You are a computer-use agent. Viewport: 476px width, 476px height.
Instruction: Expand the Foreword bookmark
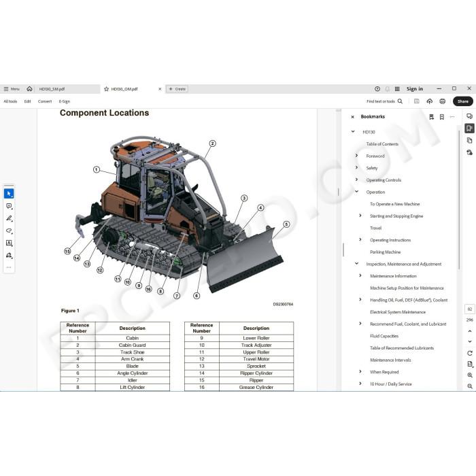(x=357, y=156)
